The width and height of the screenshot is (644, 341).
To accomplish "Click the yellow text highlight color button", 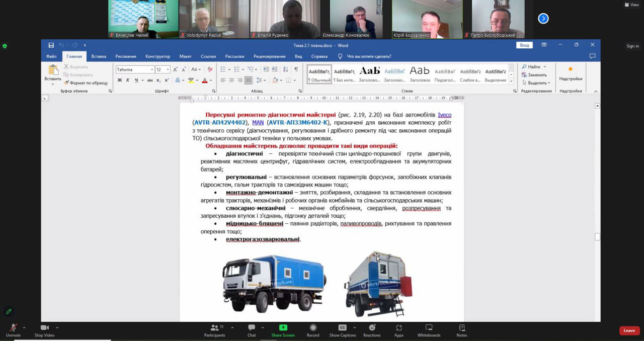I will click(191, 80).
